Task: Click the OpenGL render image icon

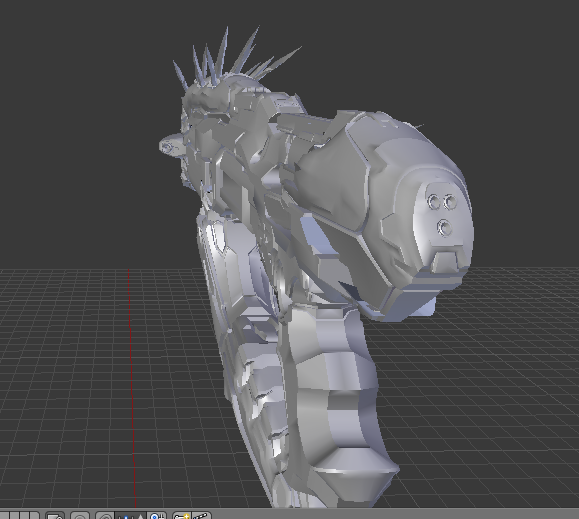Action: click(x=182, y=516)
